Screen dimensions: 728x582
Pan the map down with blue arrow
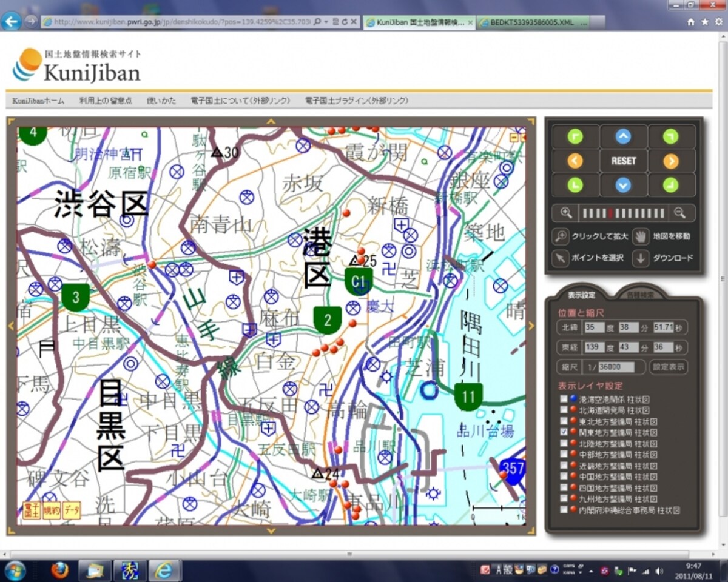point(623,185)
